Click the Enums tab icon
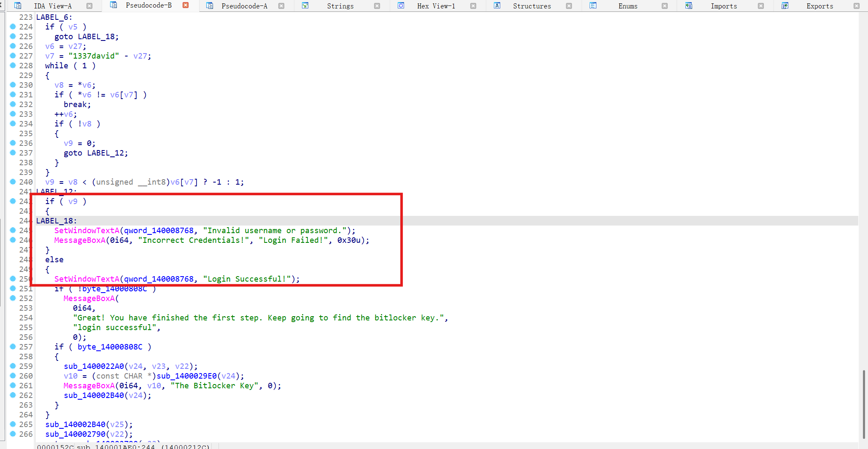Viewport: 868px width, 449px height. pyautogui.click(x=593, y=6)
